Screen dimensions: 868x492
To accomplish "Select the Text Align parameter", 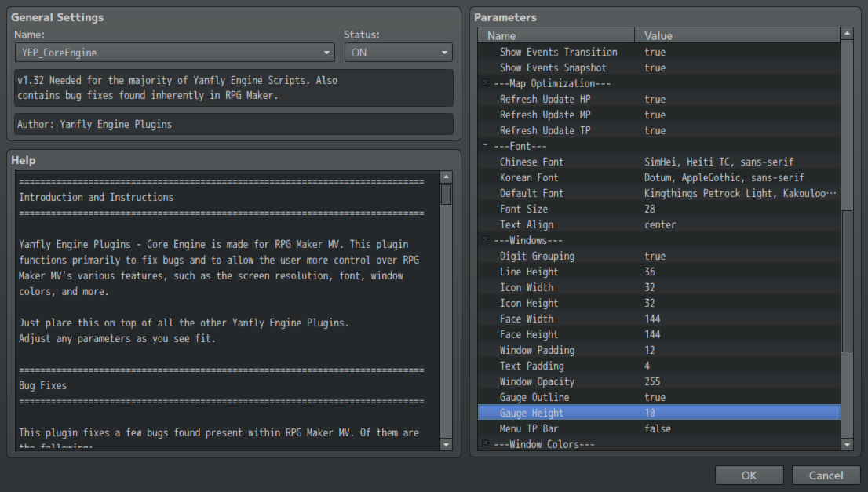I will pyautogui.click(x=658, y=224).
